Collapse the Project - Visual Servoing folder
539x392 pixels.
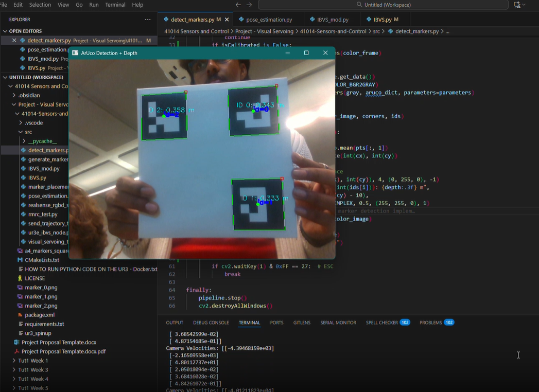[x=14, y=104]
